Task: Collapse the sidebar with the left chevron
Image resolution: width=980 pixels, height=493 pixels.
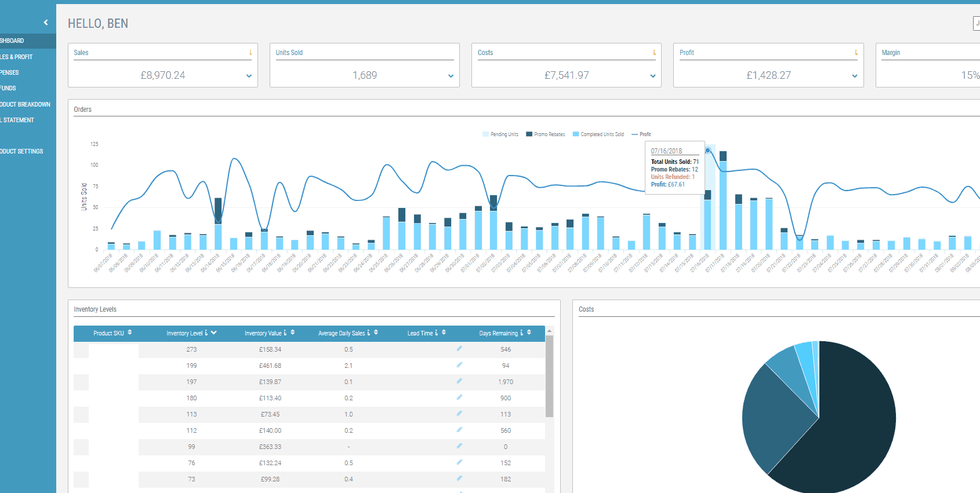Action: coord(46,23)
